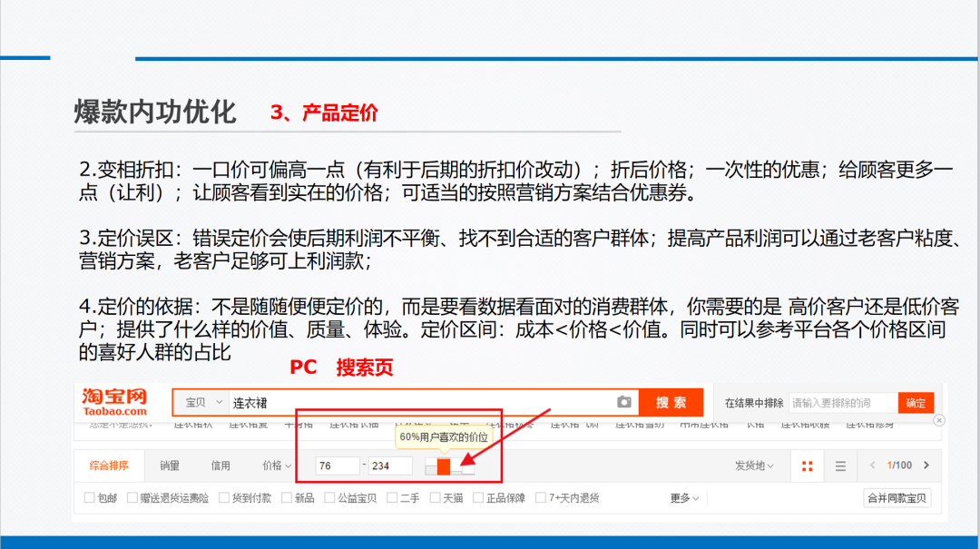Image resolution: width=980 pixels, height=549 pixels.
Task: Click the minimum price field showing 76
Action: click(337, 466)
